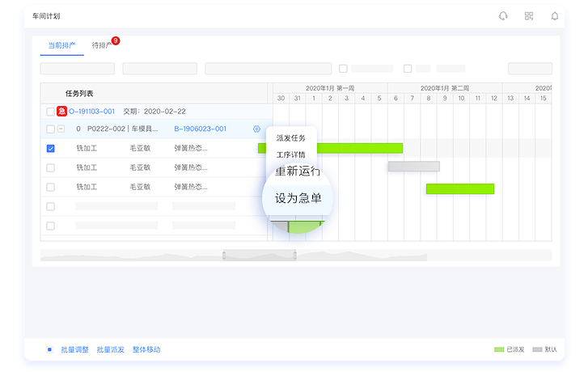The height and width of the screenshot is (372, 588).
Task: Toggle the select-all box beside 批量调整
Action: 49,349
